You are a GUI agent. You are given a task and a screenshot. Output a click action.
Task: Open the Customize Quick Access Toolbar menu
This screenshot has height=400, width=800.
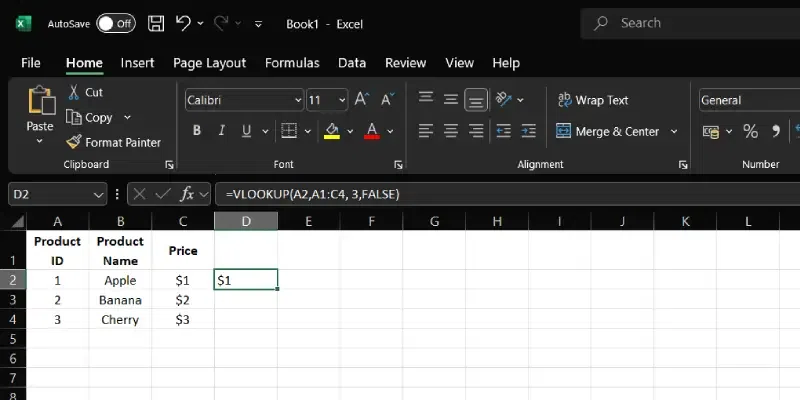[x=259, y=23]
